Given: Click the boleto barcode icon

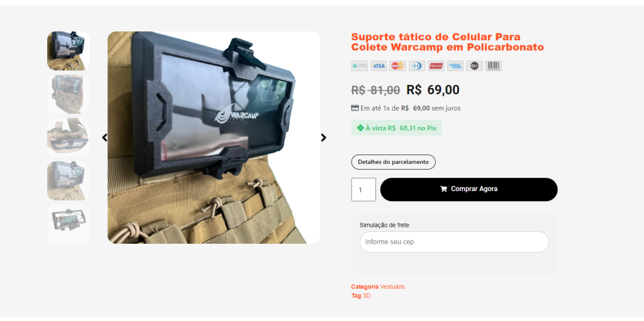Looking at the screenshot, I should pos(493,66).
